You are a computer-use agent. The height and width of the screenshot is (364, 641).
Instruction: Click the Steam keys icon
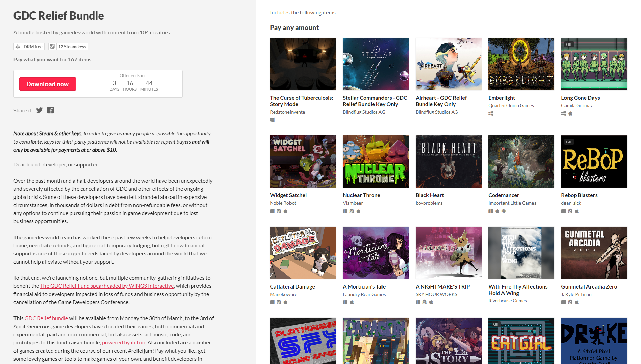52,47
